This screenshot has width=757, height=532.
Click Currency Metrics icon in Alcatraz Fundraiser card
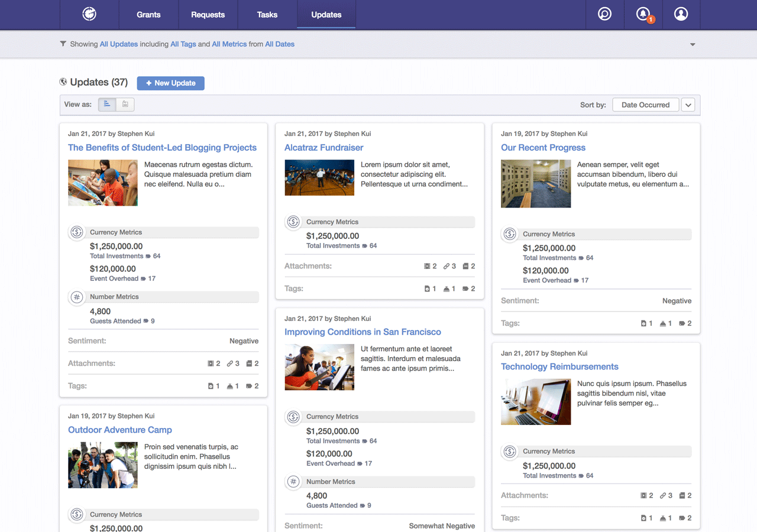pyautogui.click(x=293, y=222)
